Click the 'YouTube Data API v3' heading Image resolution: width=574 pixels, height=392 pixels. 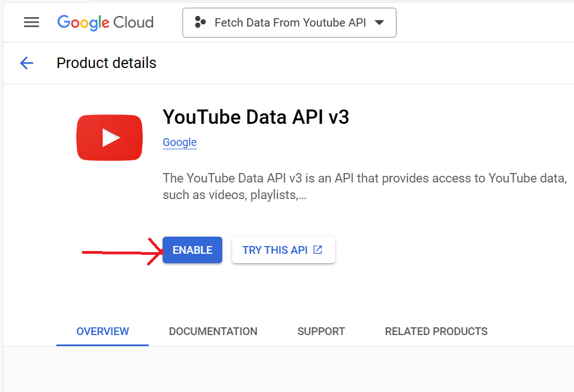click(255, 117)
